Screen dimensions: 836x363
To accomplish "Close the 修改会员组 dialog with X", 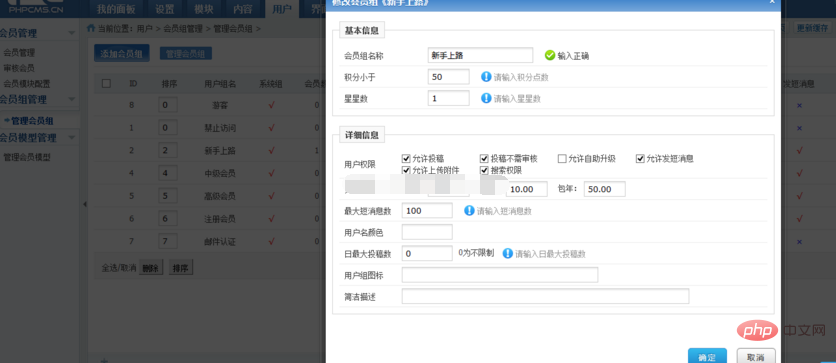I will click(x=771, y=2).
